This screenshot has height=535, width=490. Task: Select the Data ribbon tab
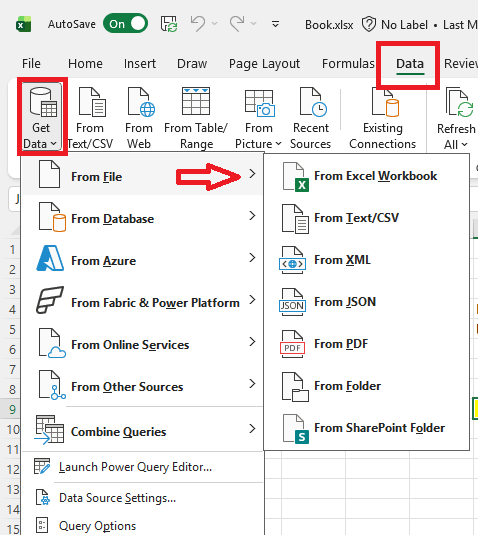[410, 64]
